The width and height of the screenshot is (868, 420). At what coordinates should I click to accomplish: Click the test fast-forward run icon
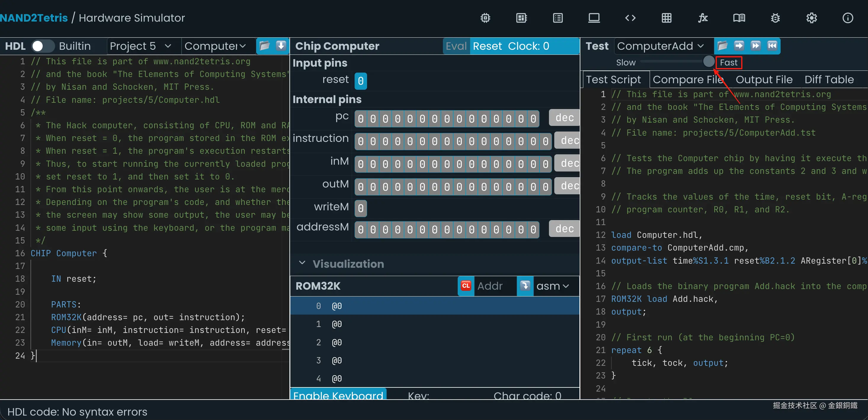[x=755, y=46]
